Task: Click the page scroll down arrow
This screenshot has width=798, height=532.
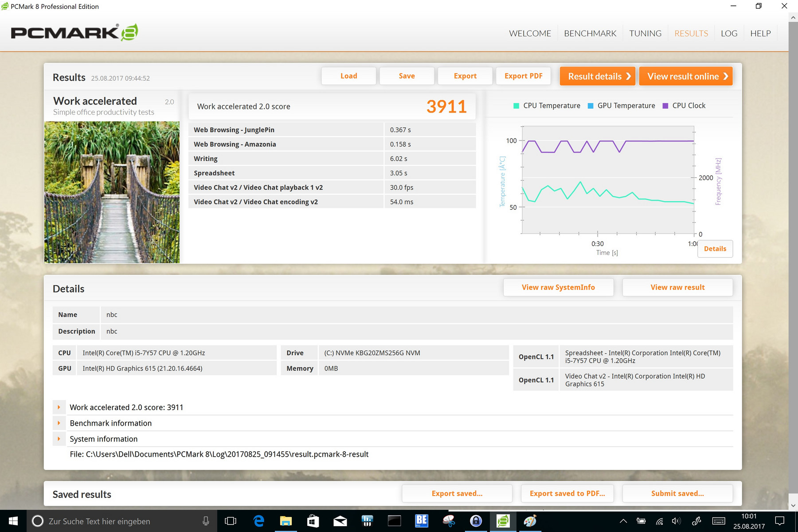Action: point(793,505)
